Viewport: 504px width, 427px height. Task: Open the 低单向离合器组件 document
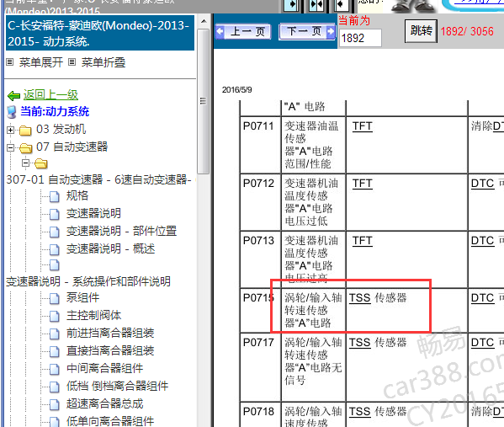[x=110, y=421]
